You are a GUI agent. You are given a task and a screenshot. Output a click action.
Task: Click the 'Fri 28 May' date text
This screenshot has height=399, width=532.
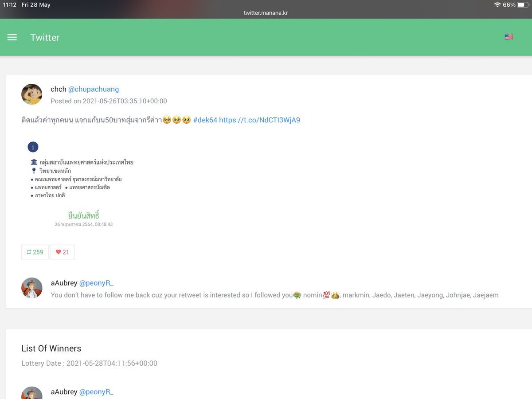point(36,5)
